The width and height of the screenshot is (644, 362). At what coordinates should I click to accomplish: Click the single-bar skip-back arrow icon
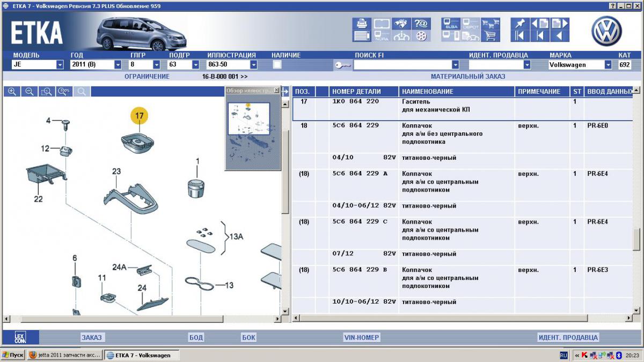[540, 36]
